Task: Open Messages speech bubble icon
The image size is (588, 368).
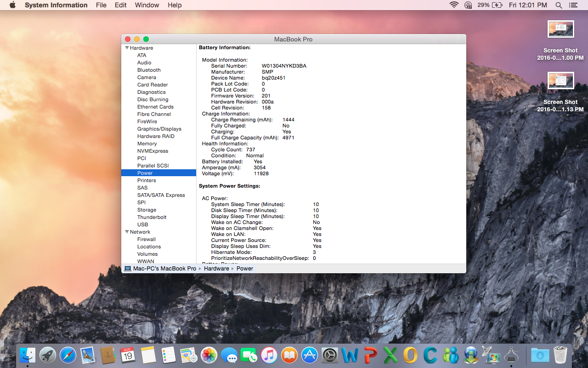Action: 229,355
